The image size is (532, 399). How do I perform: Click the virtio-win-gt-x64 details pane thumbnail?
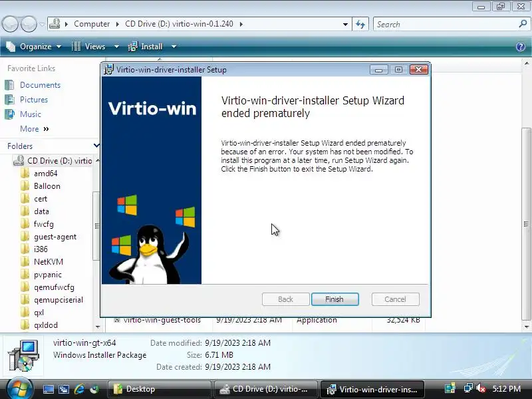[23, 355]
